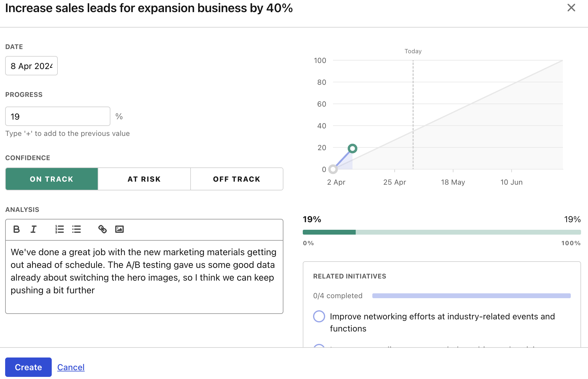Screen dimensions: 588x379
Task: Close the check-in dialog
Action: pos(571,8)
